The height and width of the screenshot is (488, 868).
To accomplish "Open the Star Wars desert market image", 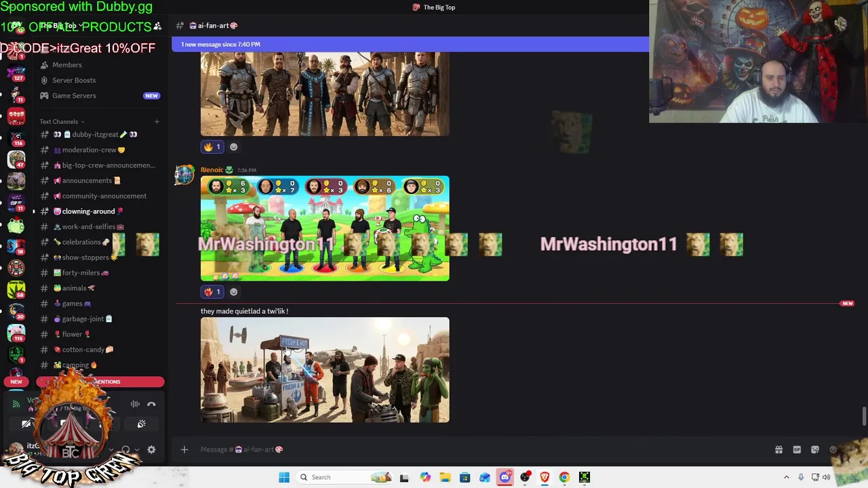I will (325, 370).
